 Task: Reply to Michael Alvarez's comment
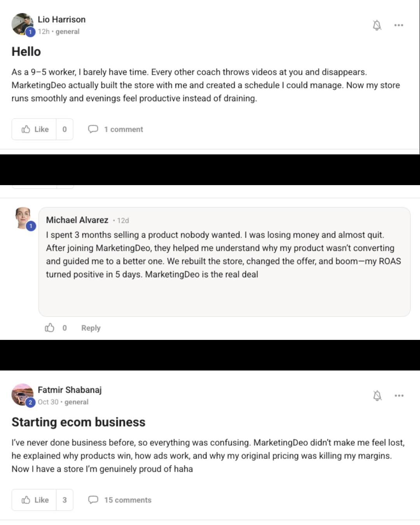91,328
